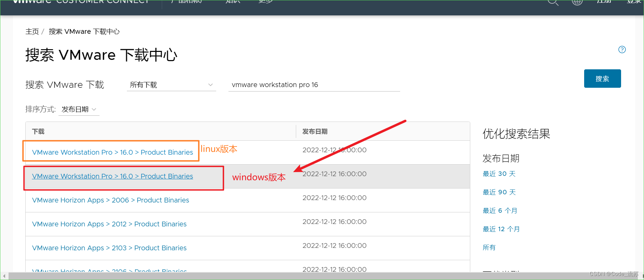Click the release date in the Horizon Apps 2012 row
The image size is (644, 280).
click(x=334, y=222)
